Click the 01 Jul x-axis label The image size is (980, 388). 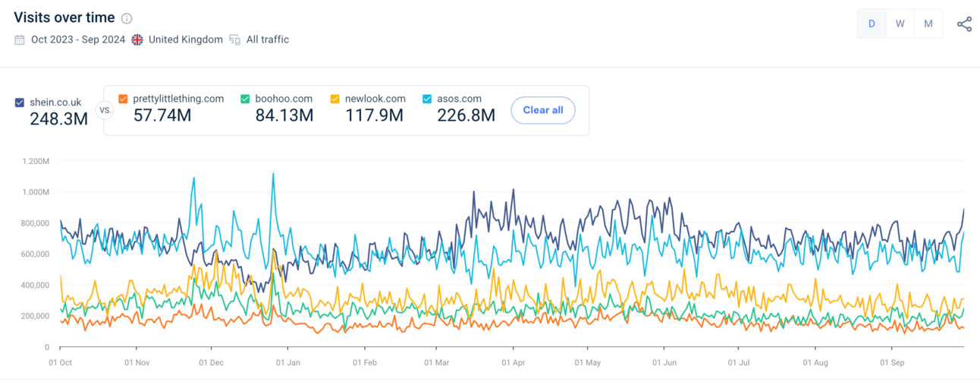(x=739, y=363)
